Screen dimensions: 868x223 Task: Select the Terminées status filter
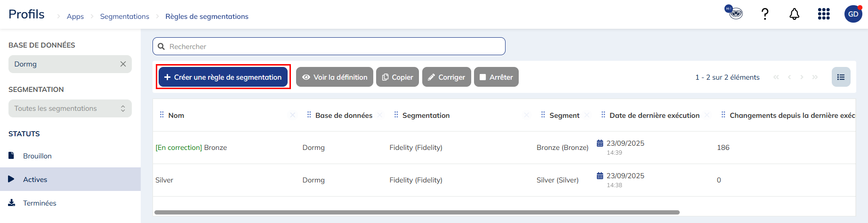40,203
